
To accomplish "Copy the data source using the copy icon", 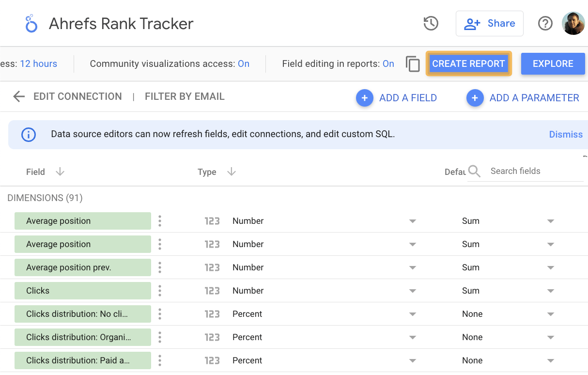I will (x=413, y=63).
